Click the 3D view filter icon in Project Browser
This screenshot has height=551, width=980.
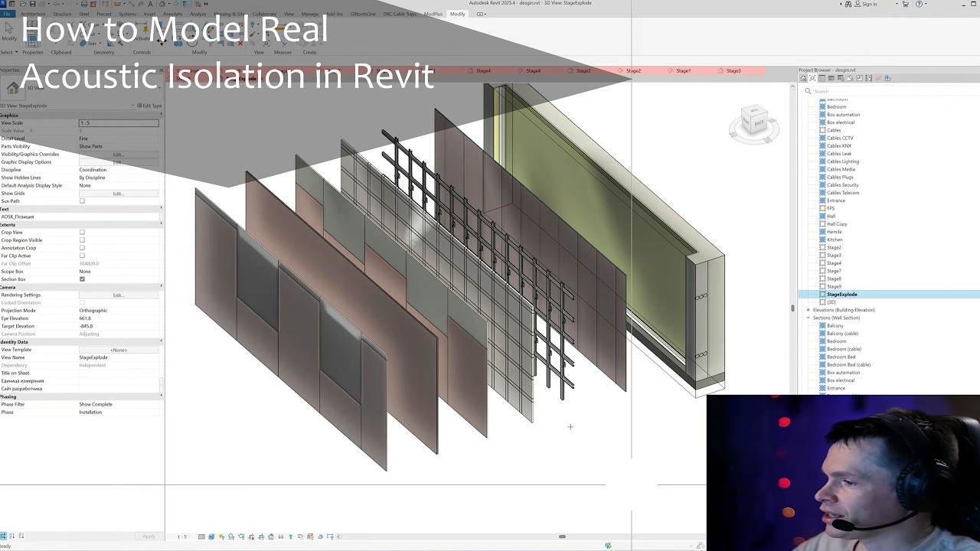[812, 78]
